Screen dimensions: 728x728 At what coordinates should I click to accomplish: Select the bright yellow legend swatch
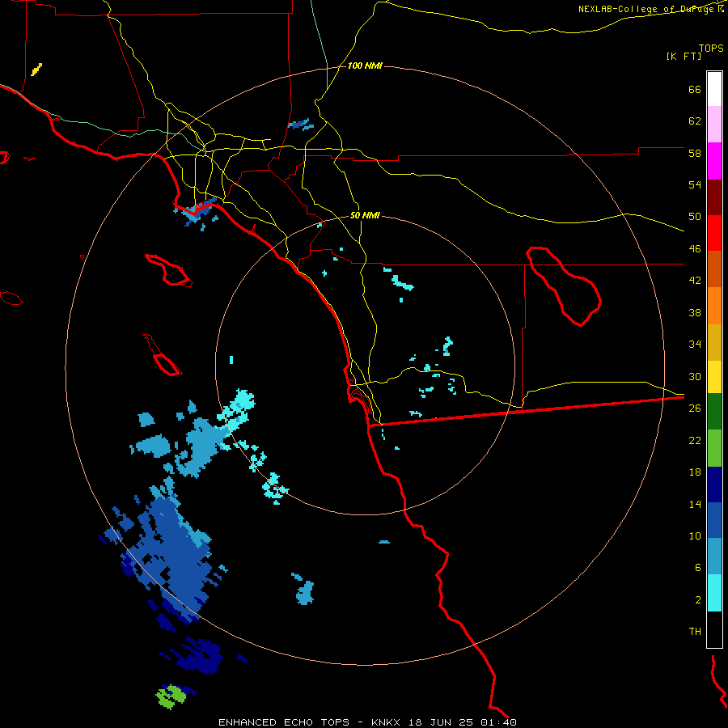click(x=714, y=376)
